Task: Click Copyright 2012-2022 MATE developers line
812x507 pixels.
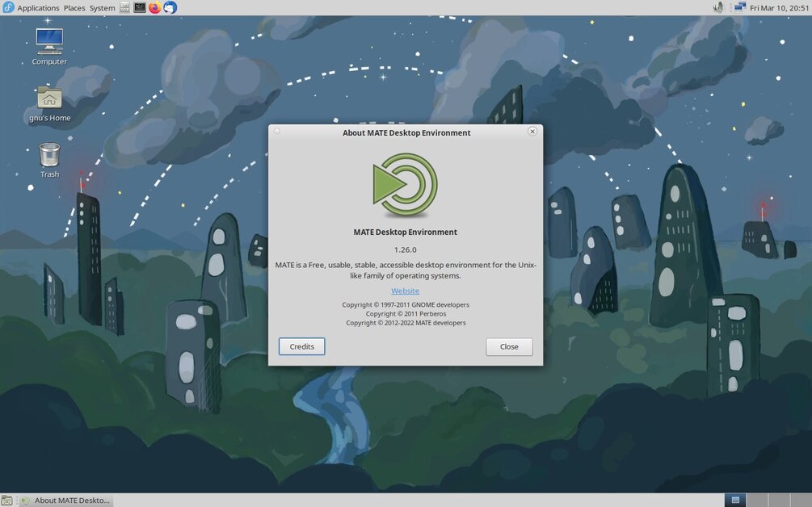Action: (406, 322)
